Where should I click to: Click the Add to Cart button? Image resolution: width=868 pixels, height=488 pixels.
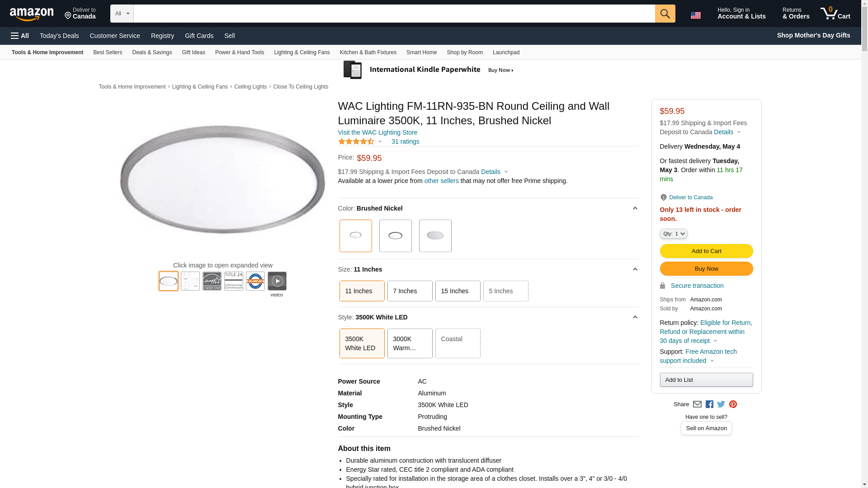[x=706, y=251]
